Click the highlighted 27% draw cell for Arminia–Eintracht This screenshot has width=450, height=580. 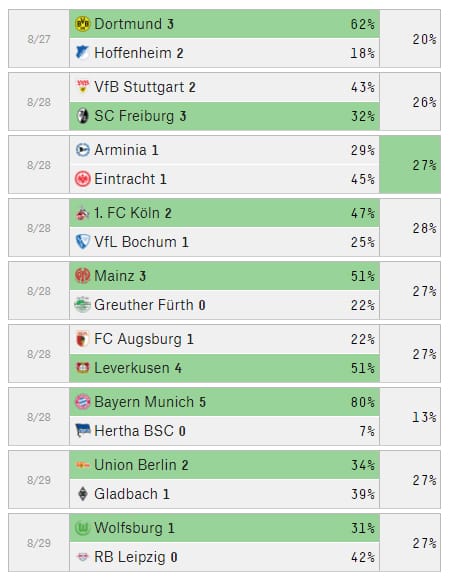pyautogui.click(x=410, y=165)
